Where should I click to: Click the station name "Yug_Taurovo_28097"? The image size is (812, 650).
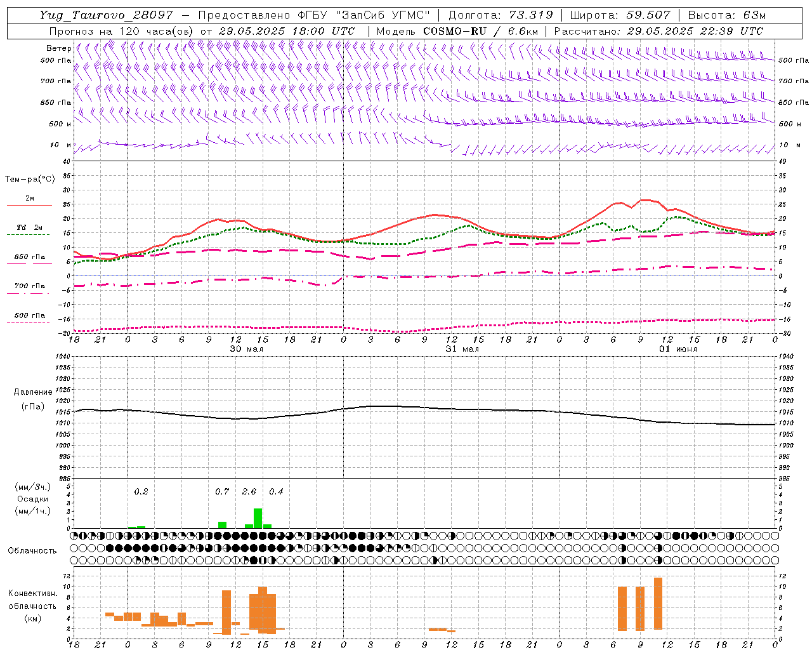(106, 15)
